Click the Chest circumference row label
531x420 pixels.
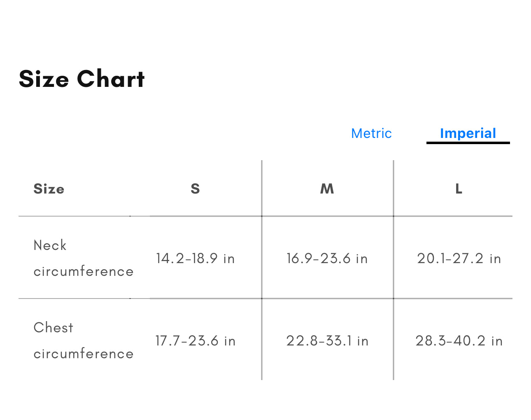(83, 341)
